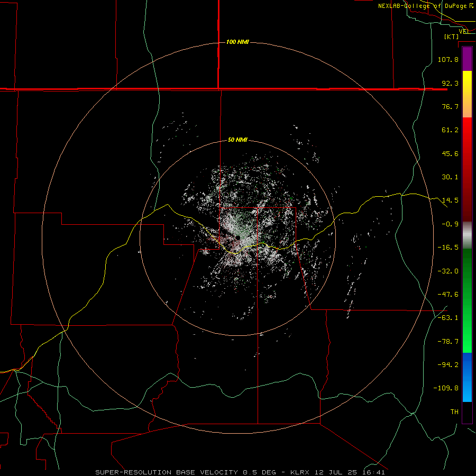Click the 100 NMI range ring label
Viewport: 476px width, 476px height.
point(237,42)
